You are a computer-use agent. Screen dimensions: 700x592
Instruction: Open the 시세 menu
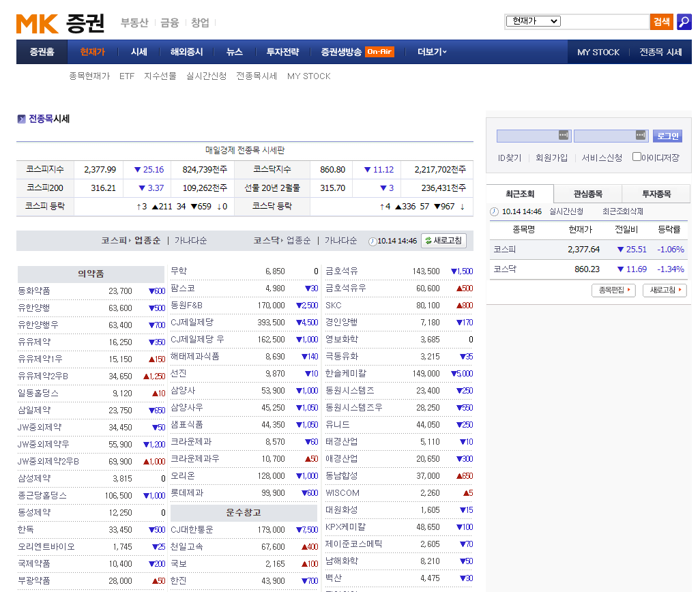(138, 52)
